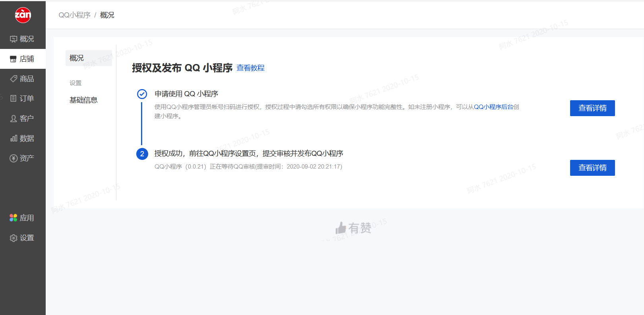The width and height of the screenshot is (644, 315).
Task: Click the completed step checkmark icon
Action: [x=142, y=94]
